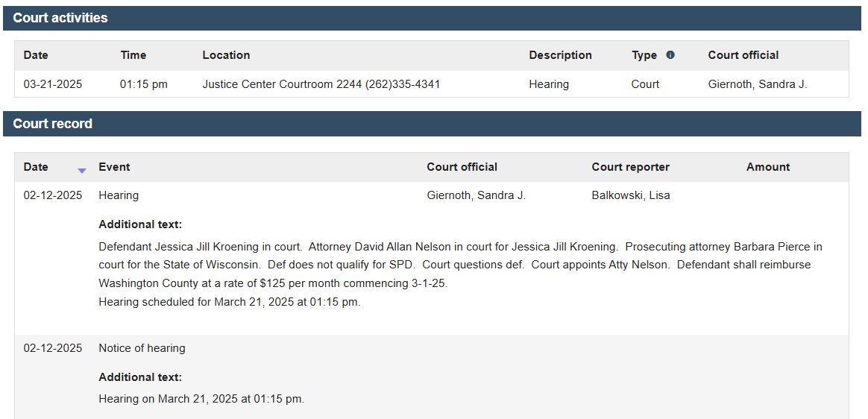The width and height of the screenshot is (868, 419).
Task: Select Giernoth, Sandra J. in Court activities row
Action: [758, 85]
